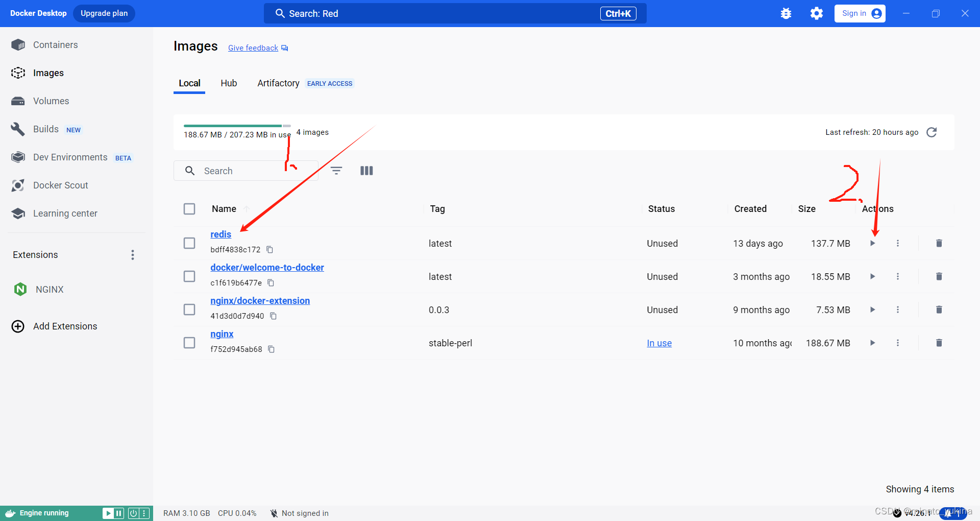980x521 pixels.
Task: Check the docker/welcome-to-docker checkbox
Action: [x=189, y=276]
